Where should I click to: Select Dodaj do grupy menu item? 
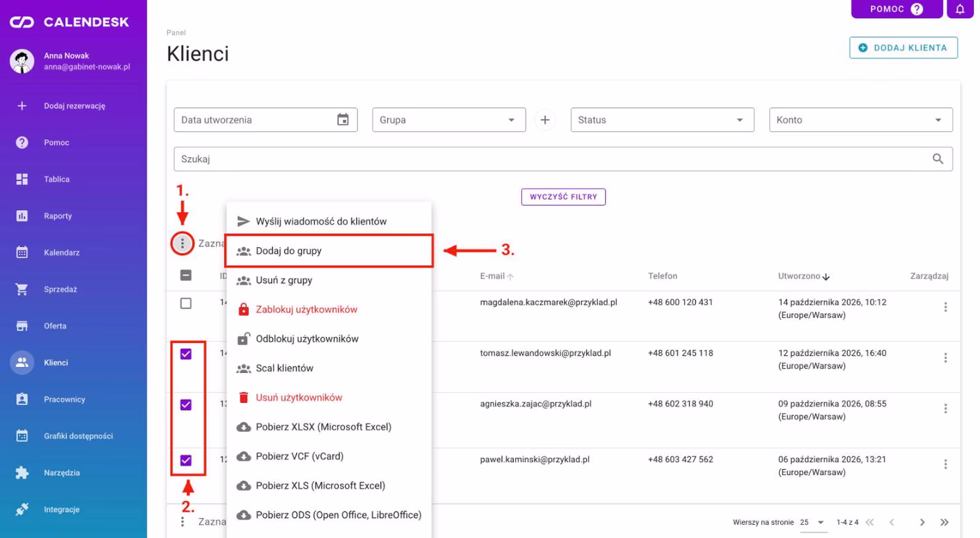click(329, 251)
